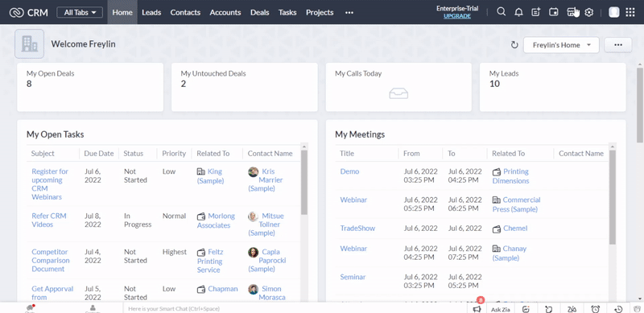
Task: Open the search icon in top bar
Action: coord(501,12)
